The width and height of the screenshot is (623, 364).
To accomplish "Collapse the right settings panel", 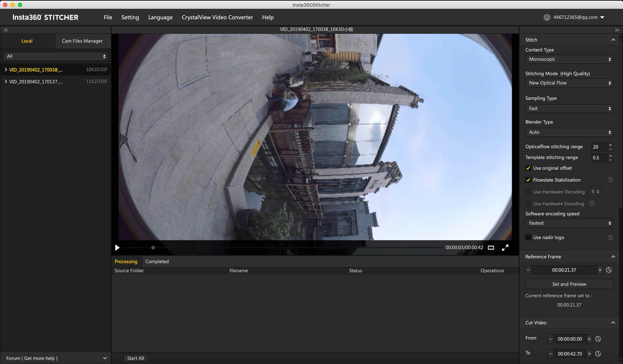I will coord(617,30).
